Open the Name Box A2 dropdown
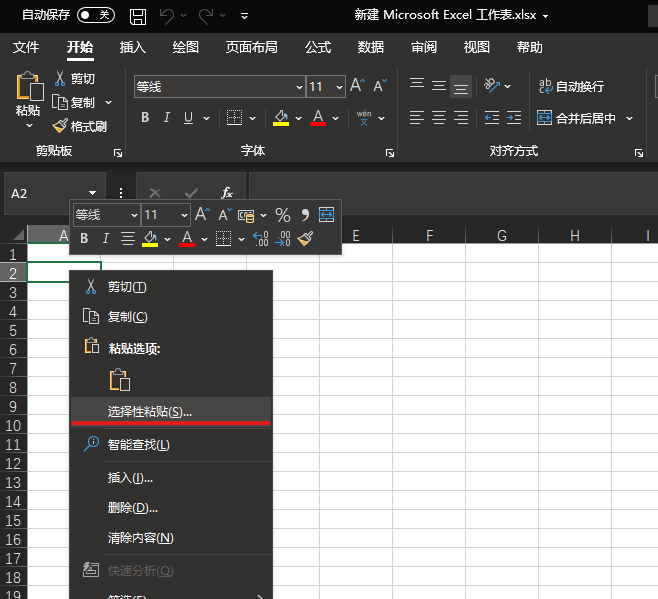 92,193
